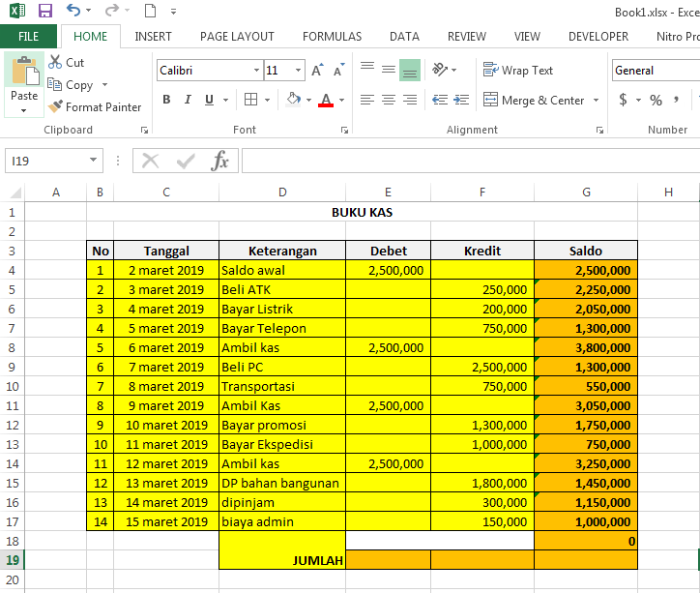This screenshot has height=593, width=700.
Task: Click the Redo arrow icon
Action: (112, 10)
